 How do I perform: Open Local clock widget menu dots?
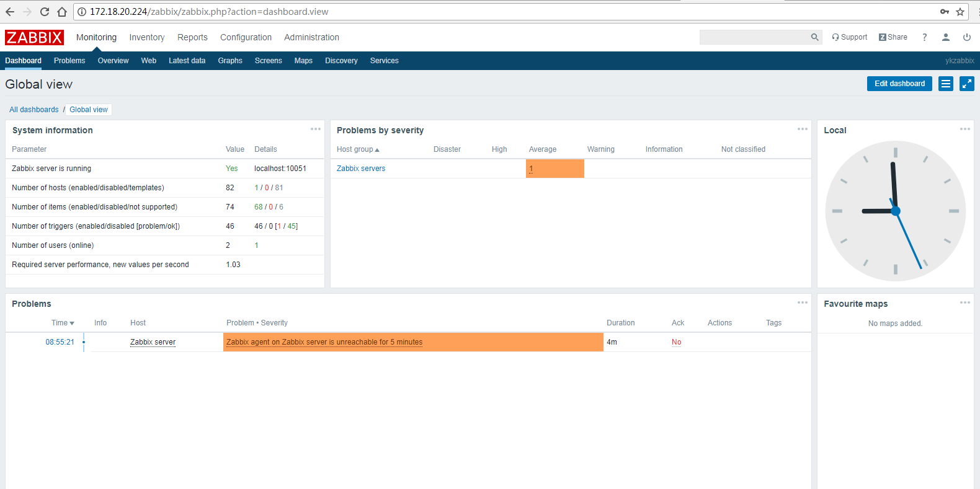(965, 129)
